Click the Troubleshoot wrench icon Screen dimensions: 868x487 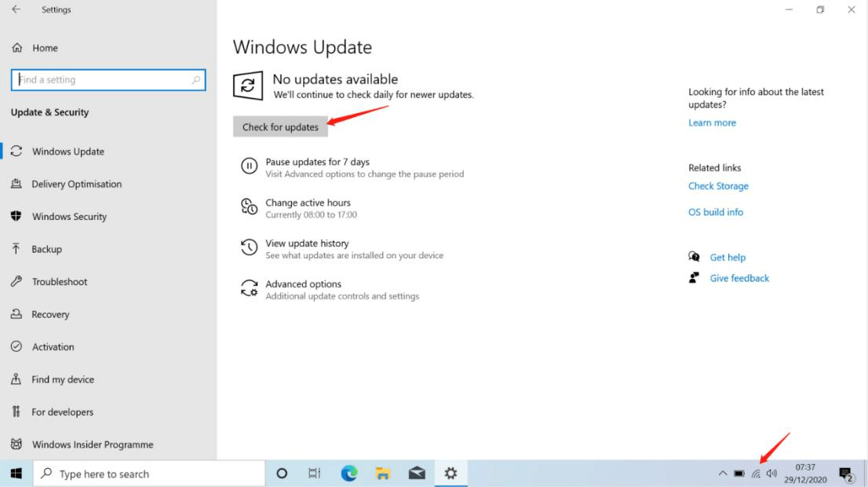[16, 281]
